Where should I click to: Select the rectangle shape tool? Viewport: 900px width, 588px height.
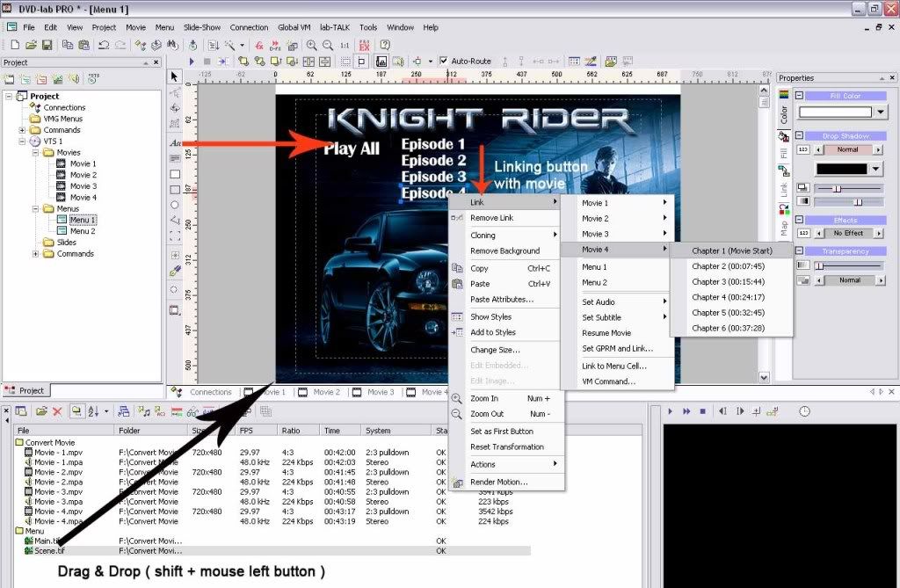[175, 174]
